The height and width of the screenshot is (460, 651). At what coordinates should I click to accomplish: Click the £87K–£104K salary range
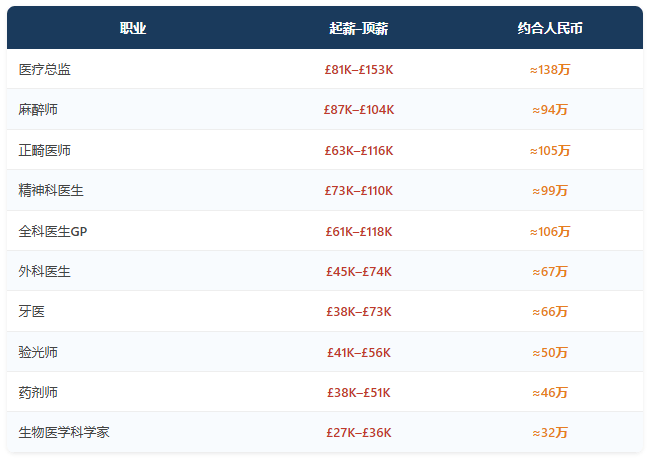[359, 110]
